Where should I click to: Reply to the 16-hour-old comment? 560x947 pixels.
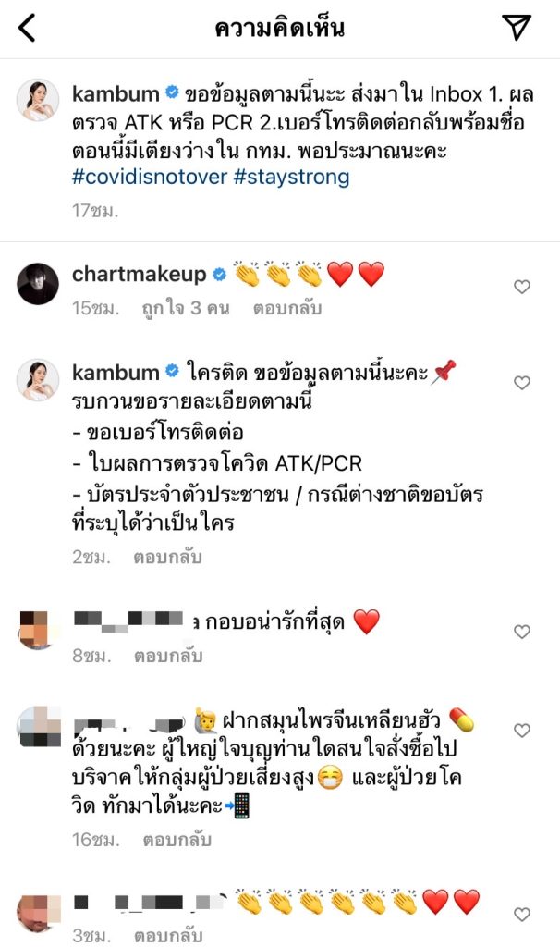[177, 839]
